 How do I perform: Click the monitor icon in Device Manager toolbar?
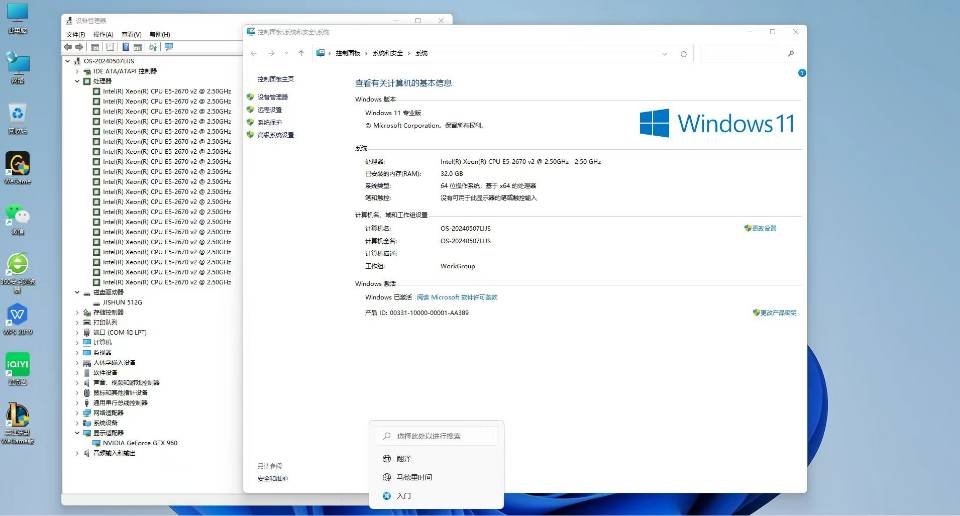coord(167,46)
